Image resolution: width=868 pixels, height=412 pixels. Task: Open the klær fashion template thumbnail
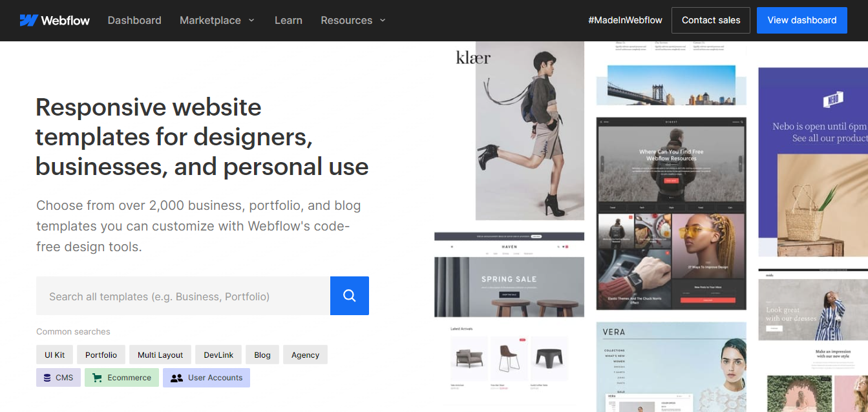click(510, 131)
